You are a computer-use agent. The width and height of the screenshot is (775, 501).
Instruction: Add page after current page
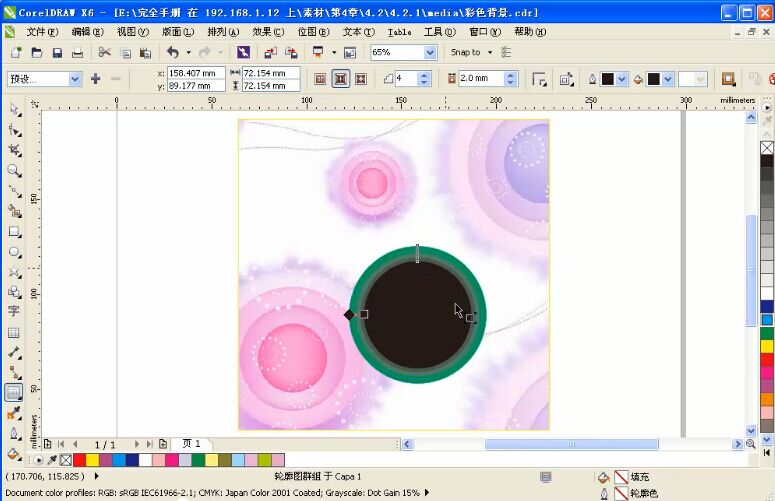click(x=163, y=444)
